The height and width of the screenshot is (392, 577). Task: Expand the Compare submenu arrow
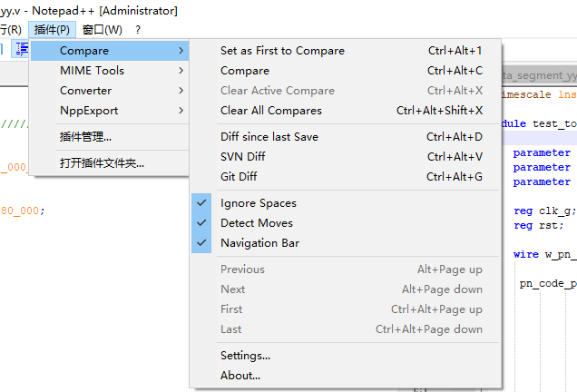click(181, 51)
